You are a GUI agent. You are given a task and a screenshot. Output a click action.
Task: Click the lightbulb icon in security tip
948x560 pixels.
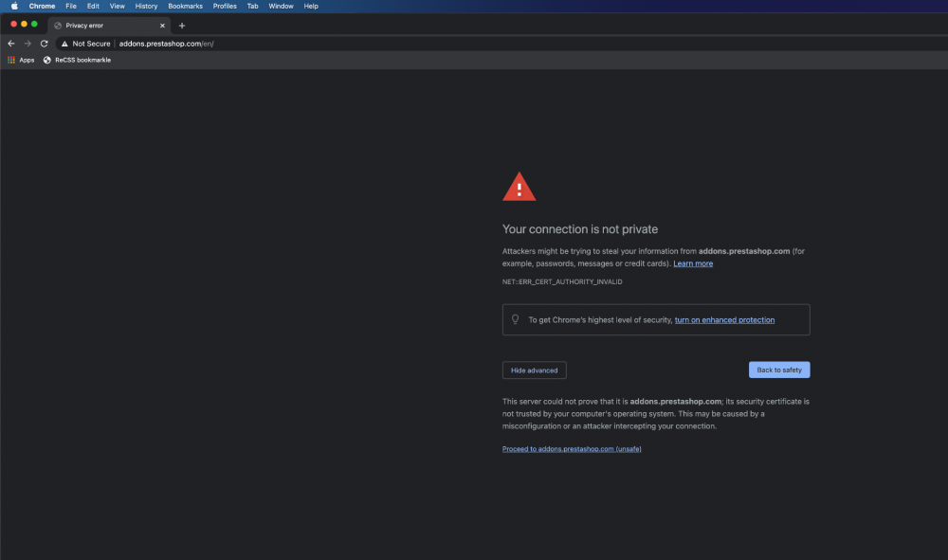point(516,319)
